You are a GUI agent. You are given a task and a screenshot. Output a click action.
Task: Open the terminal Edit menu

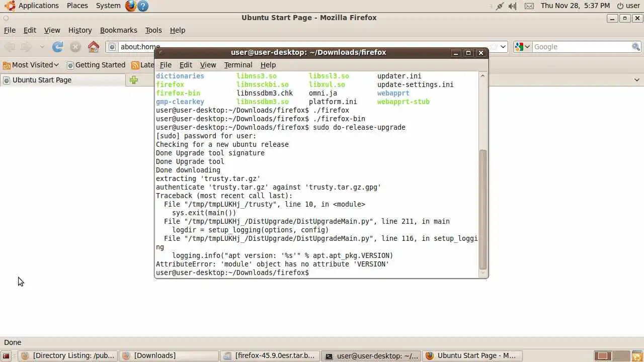pyautogui.click(x=186, y=65)
